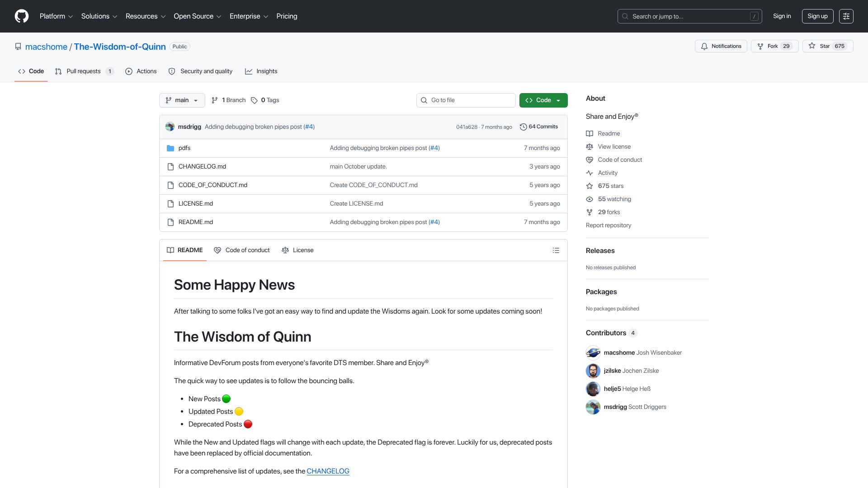The image size is (868, 488).
Task: Click the Go to file input
Action: click(466, 100)
